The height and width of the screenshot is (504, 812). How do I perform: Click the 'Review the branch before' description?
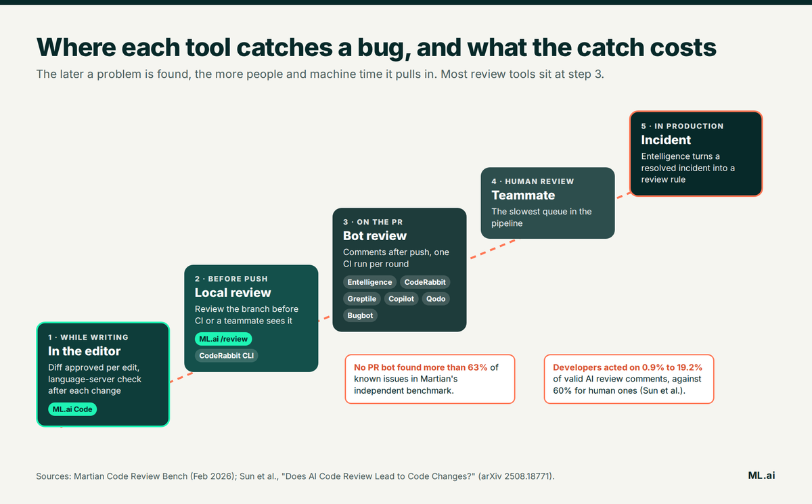tap(246, 315)
